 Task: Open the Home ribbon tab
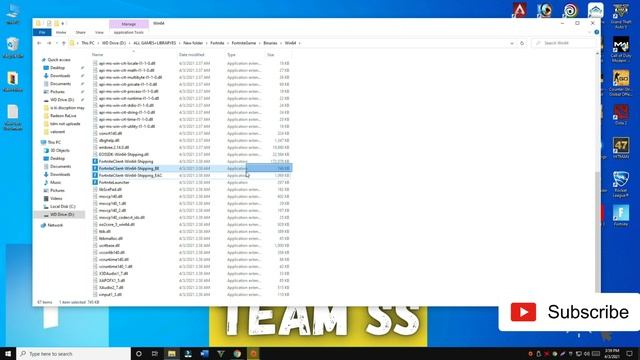[61, 32]
